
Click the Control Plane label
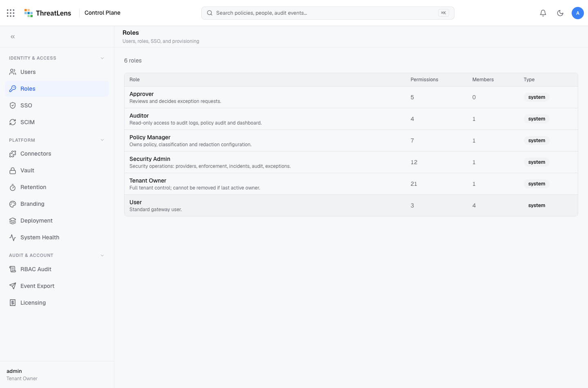pos(102,13)
